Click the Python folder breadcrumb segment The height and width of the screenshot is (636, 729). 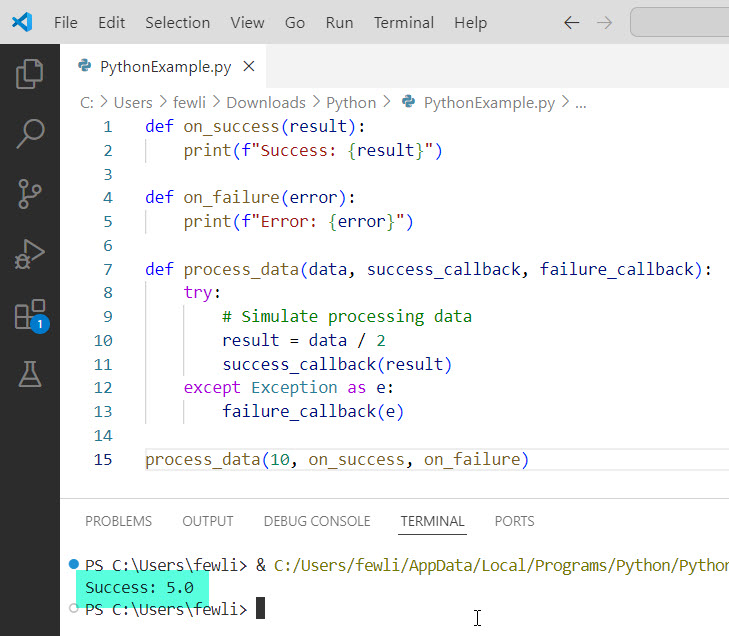pos(351,102)
